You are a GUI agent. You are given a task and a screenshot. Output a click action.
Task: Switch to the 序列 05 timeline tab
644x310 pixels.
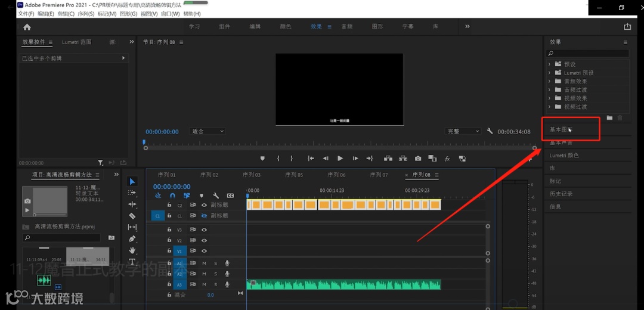coord(294,175)
